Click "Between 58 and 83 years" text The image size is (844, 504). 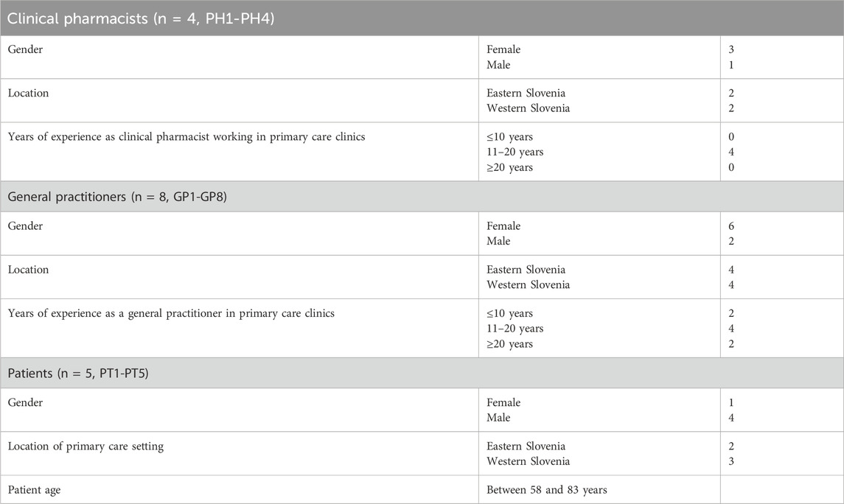pos(547,489)
